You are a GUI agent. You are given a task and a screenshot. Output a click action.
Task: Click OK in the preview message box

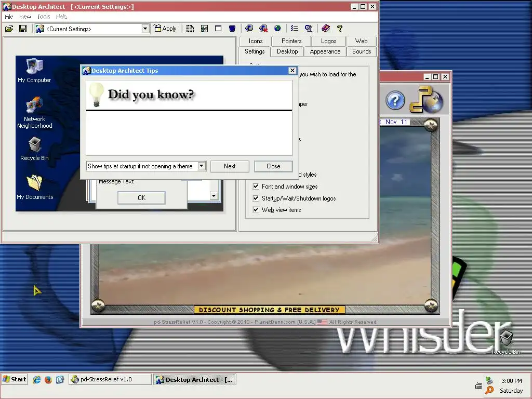coord(141,198)
